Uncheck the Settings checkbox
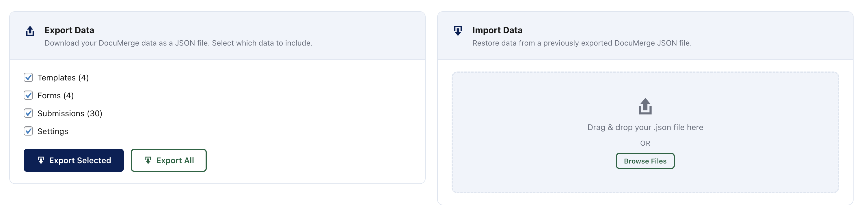The image size is (868, 218). tap(28, 131)
